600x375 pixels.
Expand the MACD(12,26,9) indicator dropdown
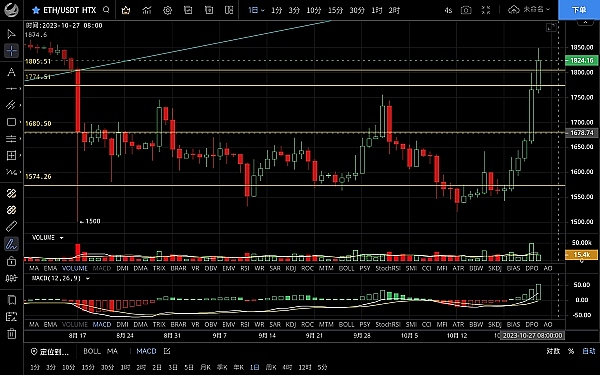point(88,279)
